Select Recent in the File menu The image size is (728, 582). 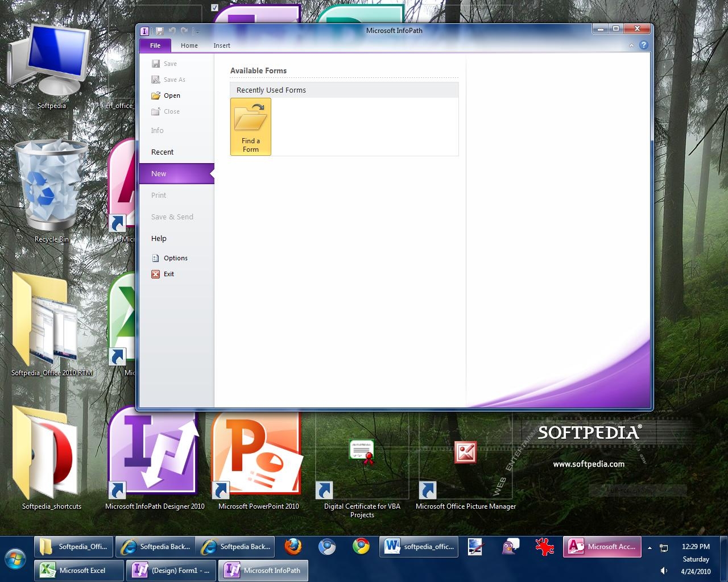pyautogui.click(x=162, y=152)
